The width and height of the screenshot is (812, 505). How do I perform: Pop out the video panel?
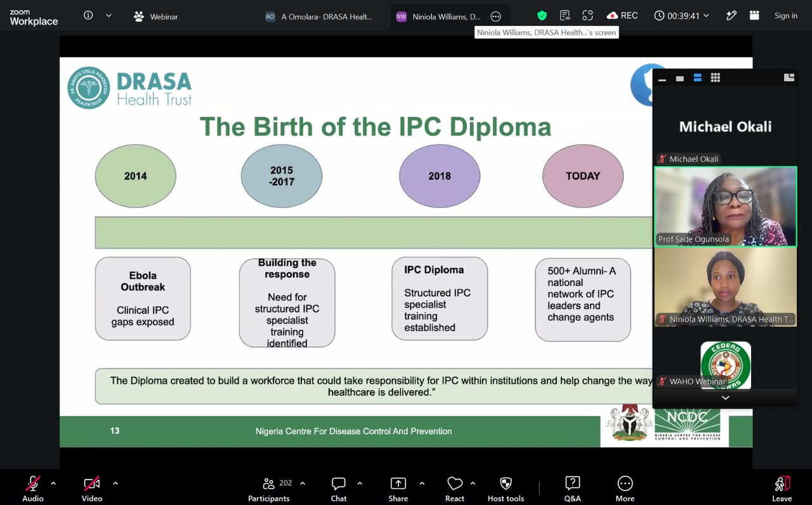point(789,77)
